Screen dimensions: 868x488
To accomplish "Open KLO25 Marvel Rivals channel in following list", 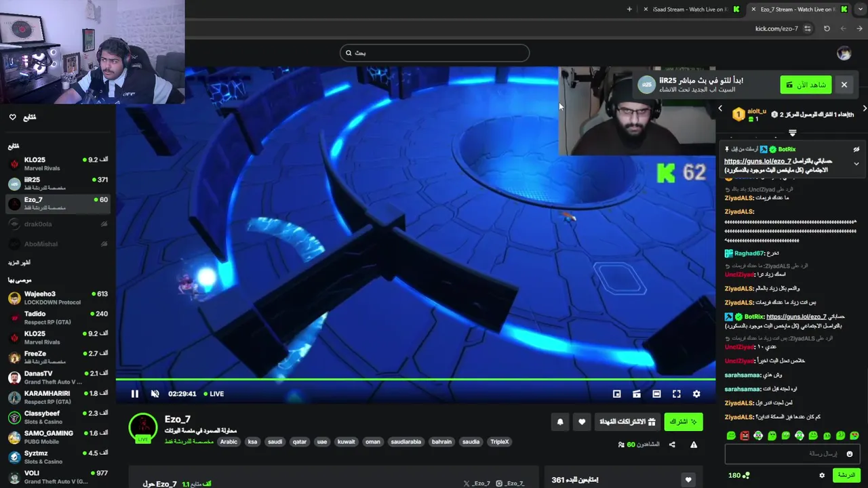I will pyautogui.click(x=58, y=163).
